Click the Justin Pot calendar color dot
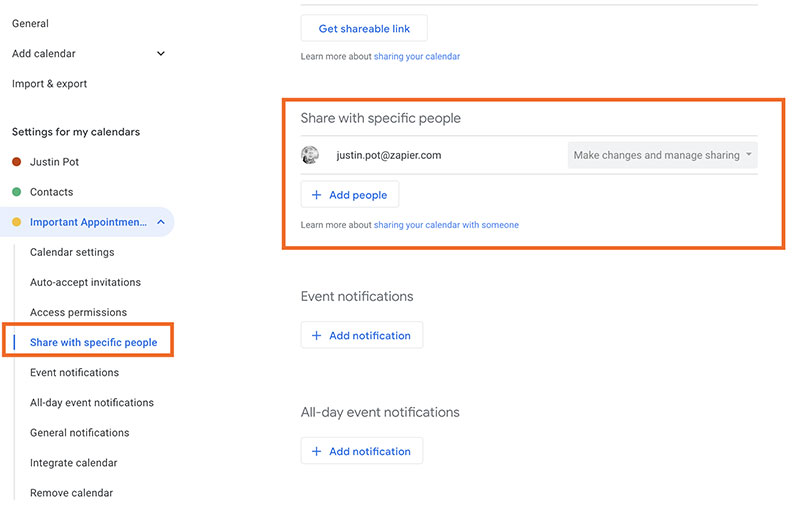 click(16, 162)
